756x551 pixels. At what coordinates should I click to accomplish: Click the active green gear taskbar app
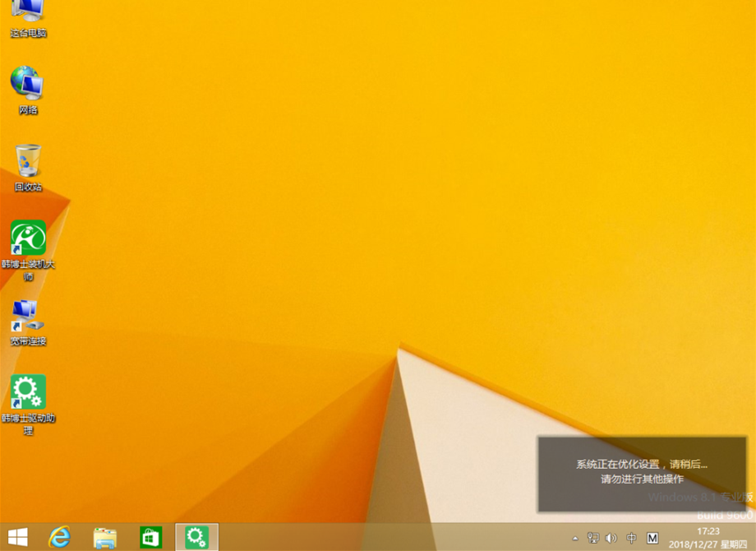coord(196,537)
